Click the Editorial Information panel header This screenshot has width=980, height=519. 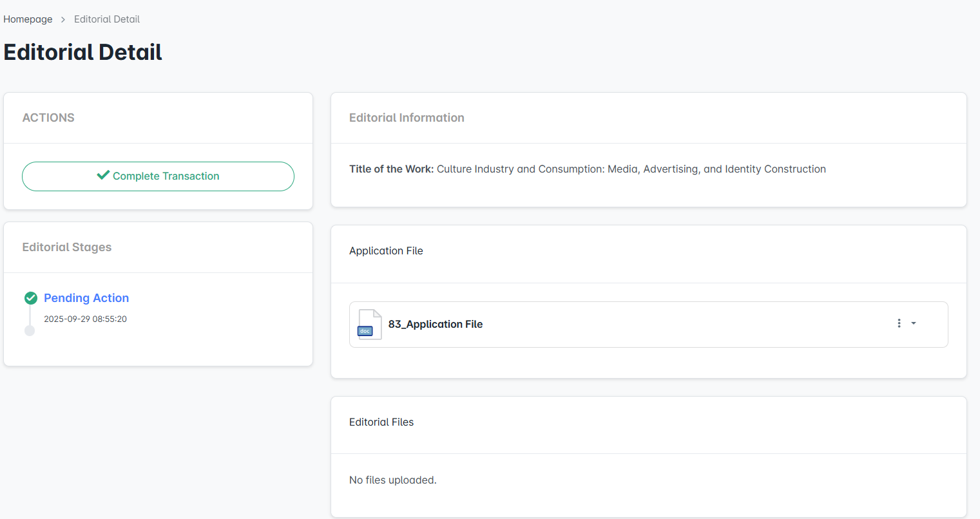[407, 118]
